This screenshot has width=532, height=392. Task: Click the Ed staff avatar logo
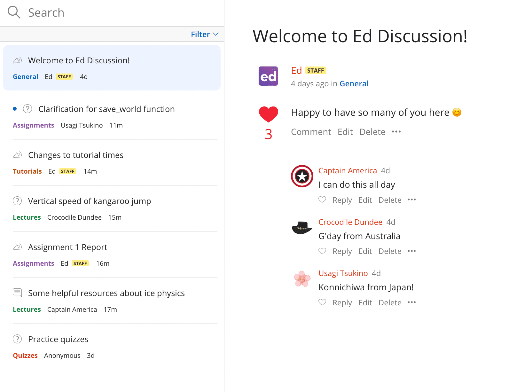click(268, 76)
